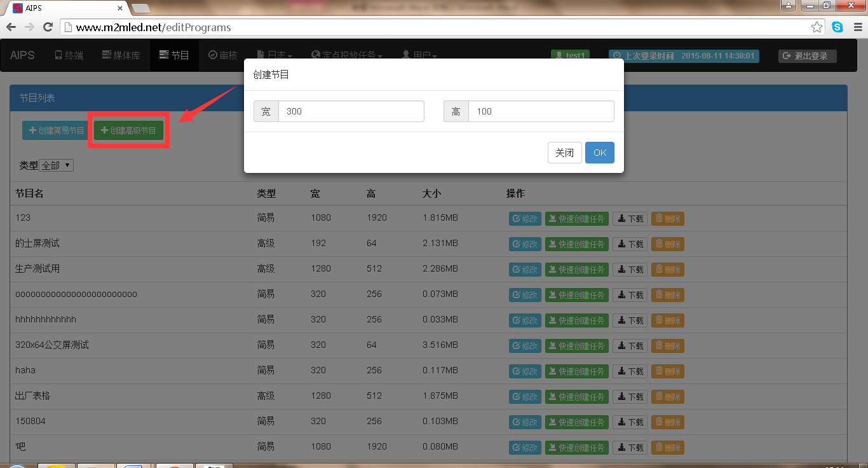Modify program hhhhhhhhhhhh
Image resolution: width=868 pixels, height=468 pixels.
[x=525, y=320]
